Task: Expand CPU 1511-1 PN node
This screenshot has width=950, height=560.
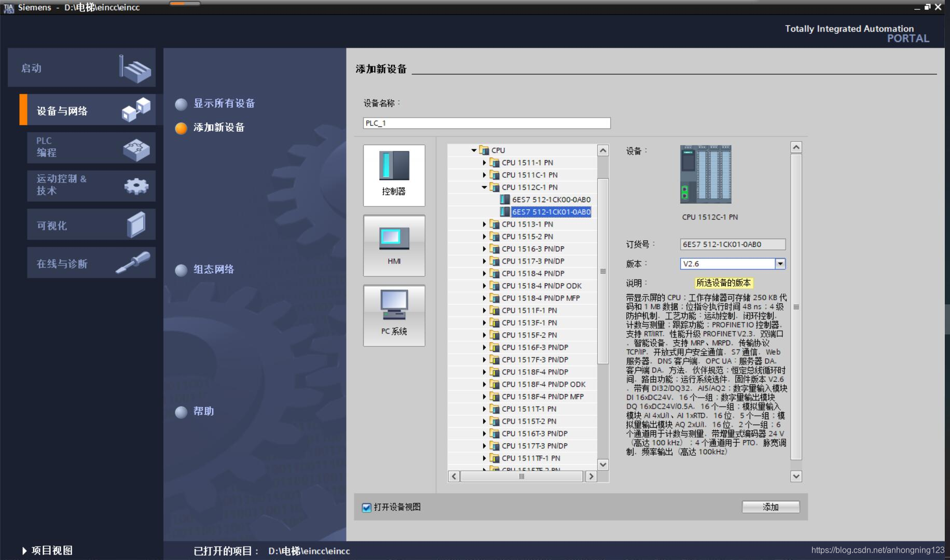Action: pos(484,163)
